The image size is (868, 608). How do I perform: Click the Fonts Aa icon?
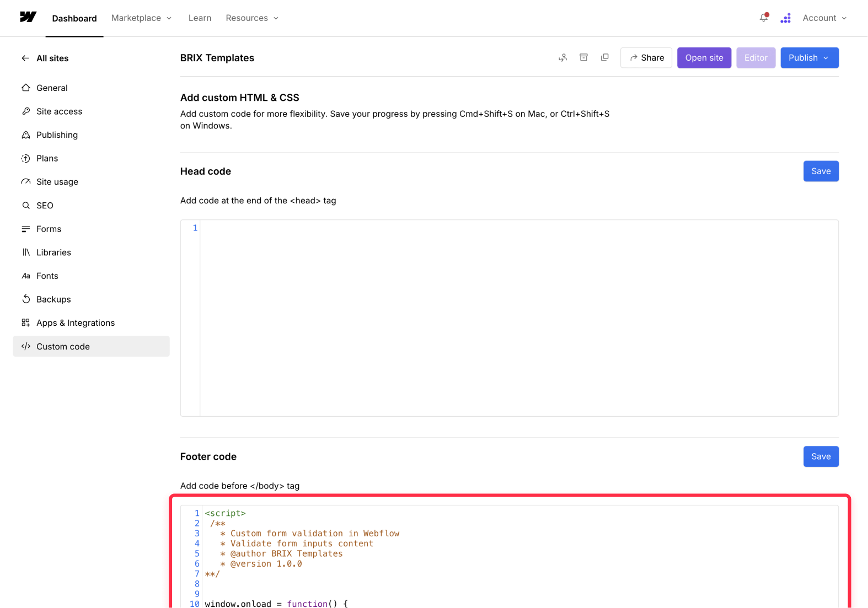click(x=26, y=276)
